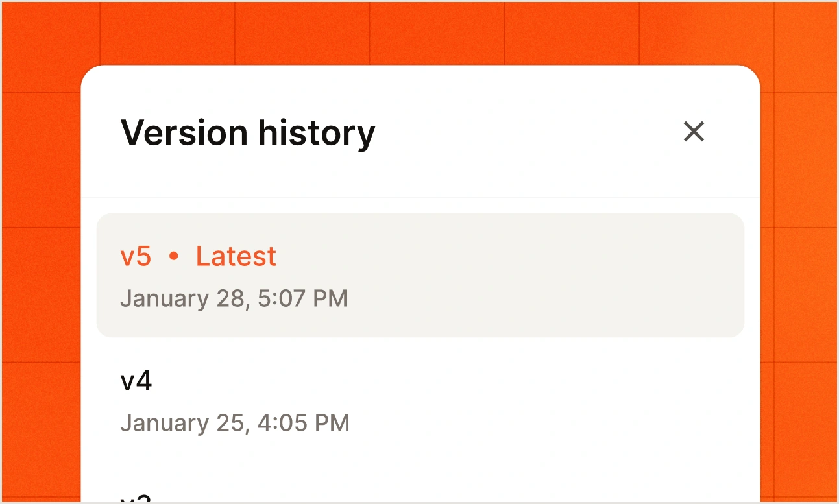Viewport: 839px width, 504px height.
Task: Click the orange Latest label
Action: (x=236, y=256)
